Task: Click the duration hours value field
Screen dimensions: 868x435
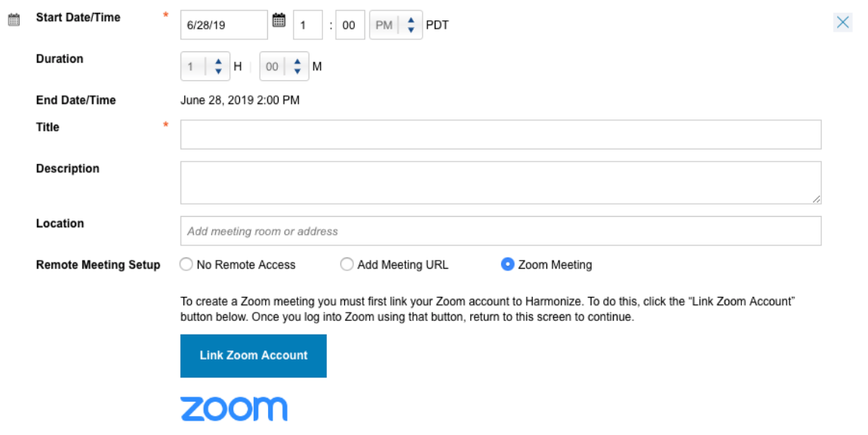Action: point(192,66)
